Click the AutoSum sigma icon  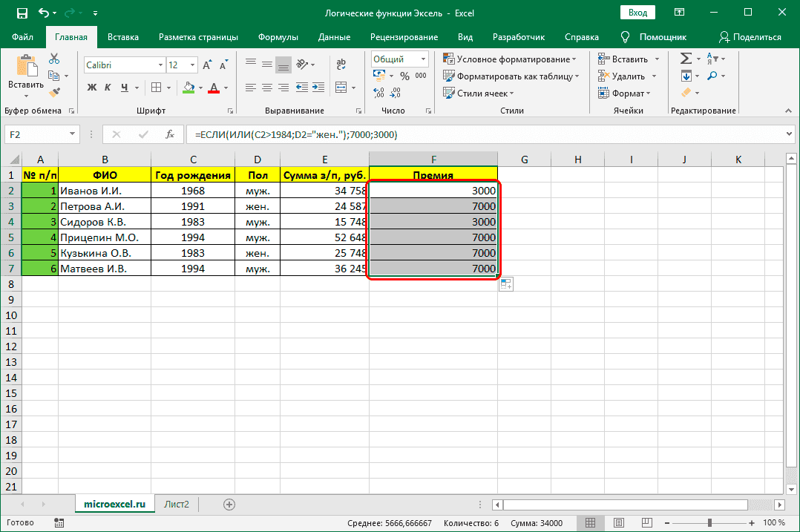686,59
